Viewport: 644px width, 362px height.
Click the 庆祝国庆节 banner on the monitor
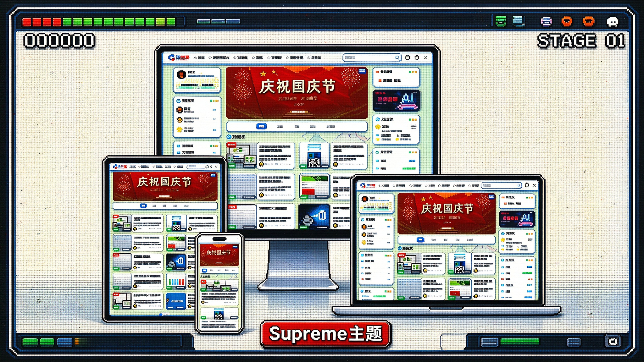tap(297, 92)
